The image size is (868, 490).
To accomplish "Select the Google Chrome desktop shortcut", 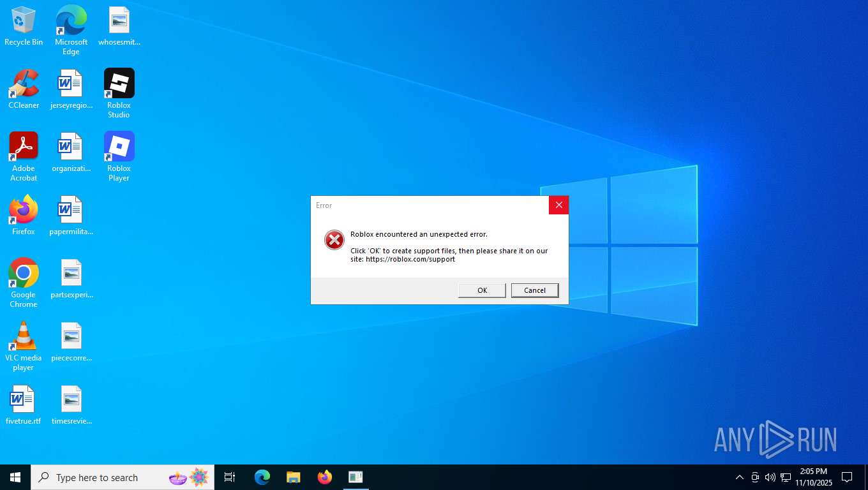I will coord(24,283).
